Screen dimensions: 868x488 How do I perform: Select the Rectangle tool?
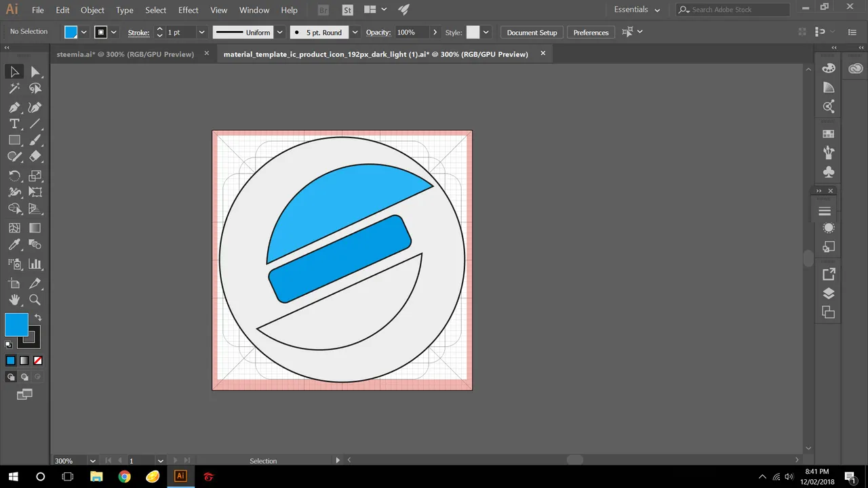pos(14,140)
